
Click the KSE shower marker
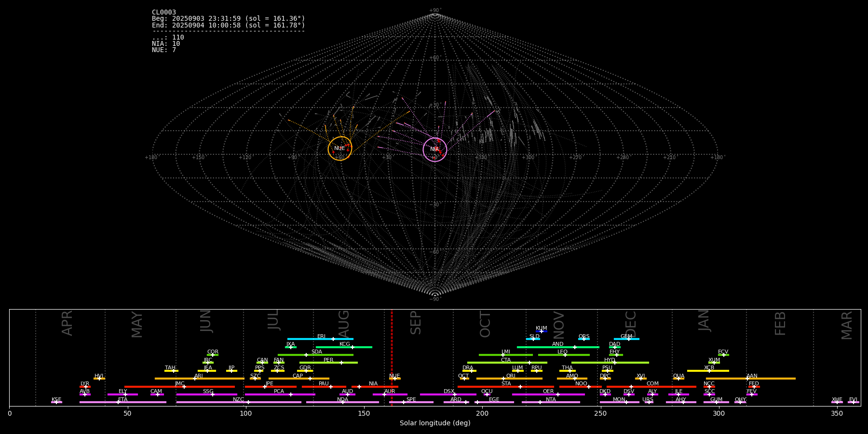click(56, 401)
